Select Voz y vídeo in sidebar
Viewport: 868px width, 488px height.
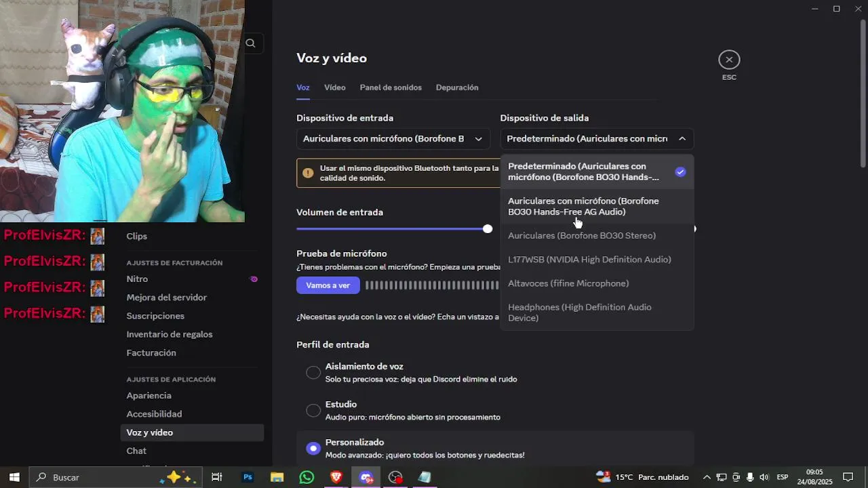tap(192, 432)
